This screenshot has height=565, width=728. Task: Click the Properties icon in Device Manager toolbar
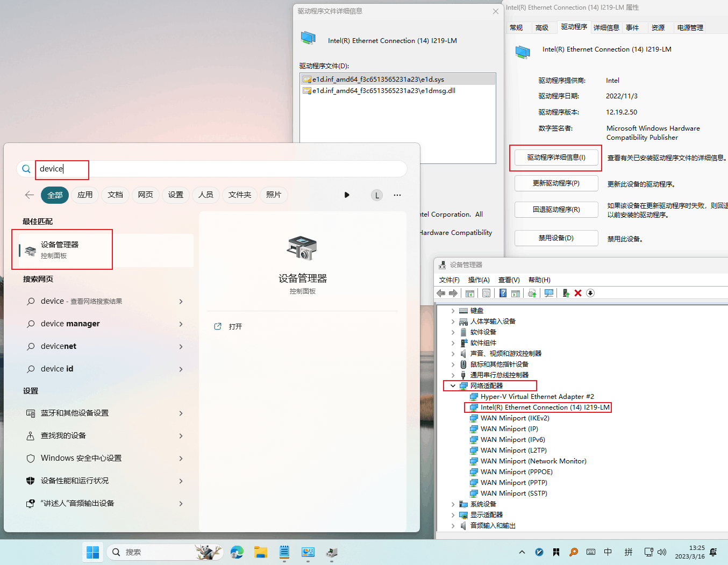click(x=486, y=293)
